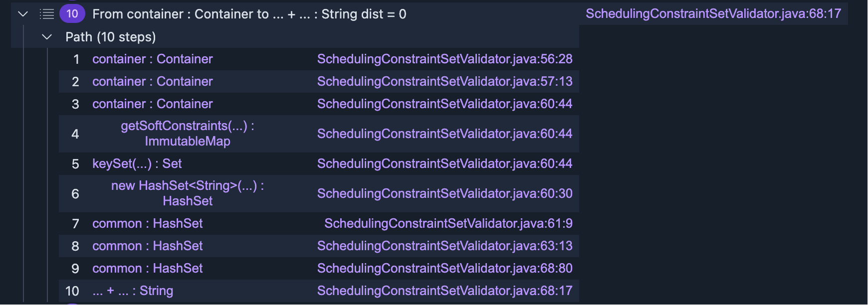
Task: Click the list icon beside the 10 badge
Action: 47,14
